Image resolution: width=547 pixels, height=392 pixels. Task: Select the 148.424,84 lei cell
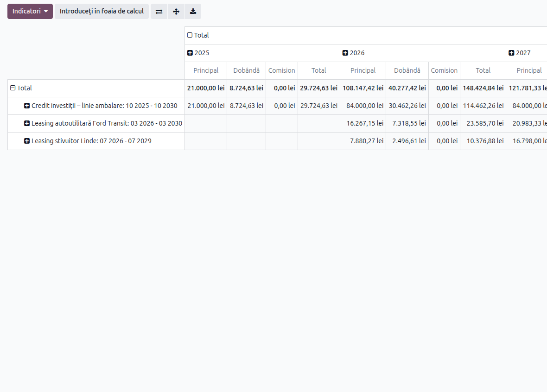click(x=483, y=88)
